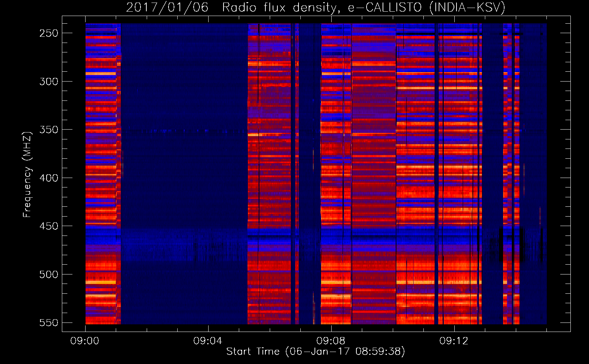Click the 09:04 time tick label
The image size is (589, 364).
208,341
